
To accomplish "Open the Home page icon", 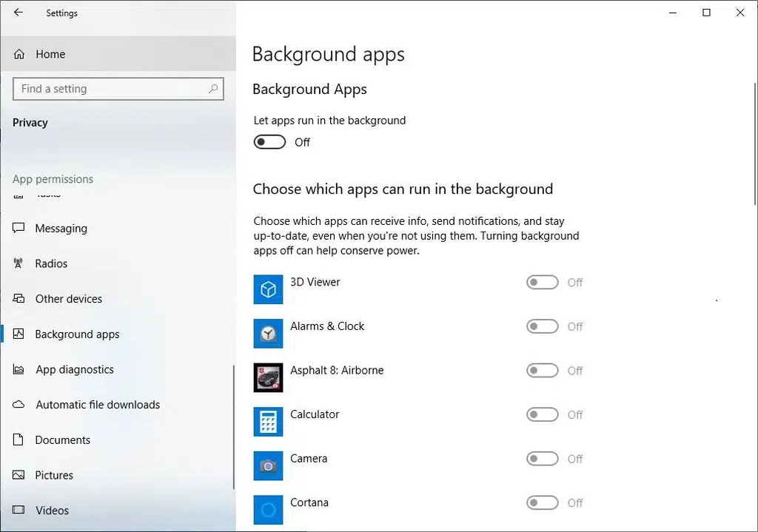I will pos(19,54).
